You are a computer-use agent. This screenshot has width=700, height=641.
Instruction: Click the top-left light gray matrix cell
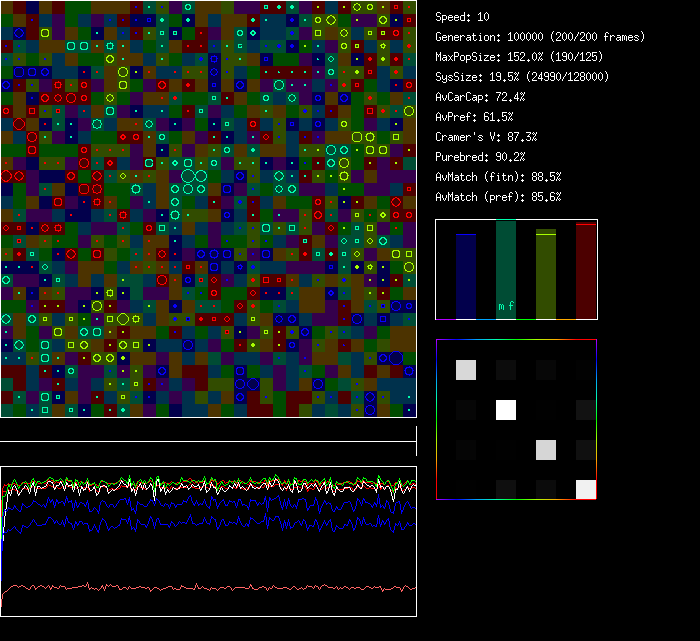(x=466, y=370)
